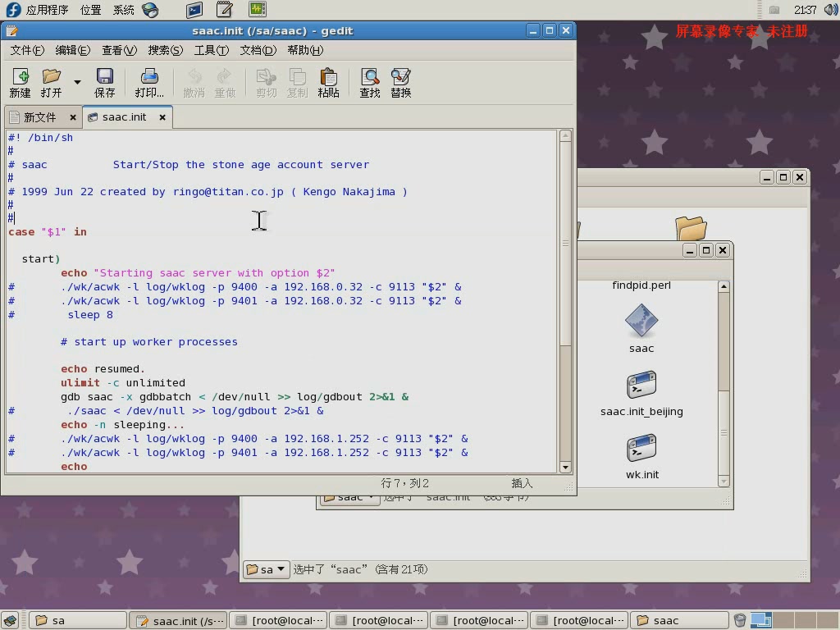
Task: Close the saac.init tab
Action: point(162,117)
